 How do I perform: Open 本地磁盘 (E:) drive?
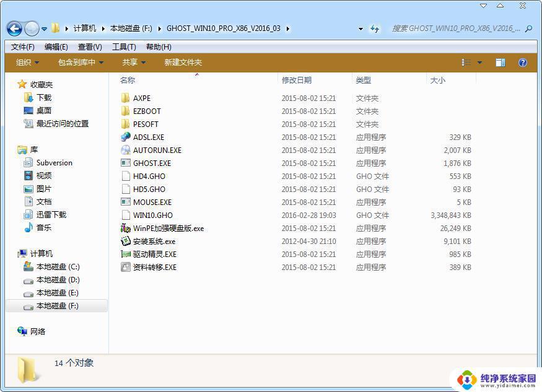tap(58, 293)
